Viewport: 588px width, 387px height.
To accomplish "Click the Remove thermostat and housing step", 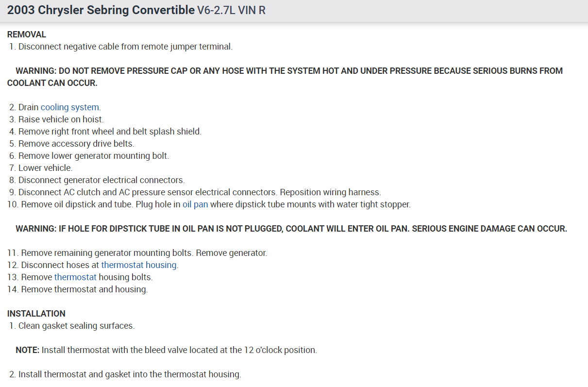I will pyautogui.click(x=84, y=289).
